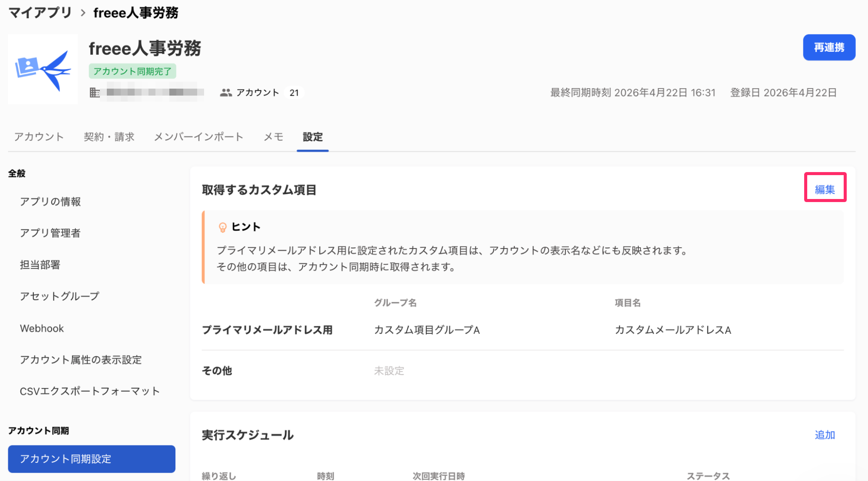This screenshot has height=481, width=868.
Task: Click the その他 row label
Action: pos(217,371)
